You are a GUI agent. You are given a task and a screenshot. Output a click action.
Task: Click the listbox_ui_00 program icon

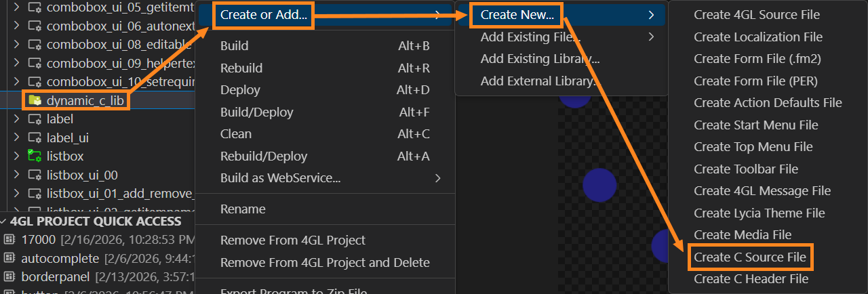coord(34,175)
